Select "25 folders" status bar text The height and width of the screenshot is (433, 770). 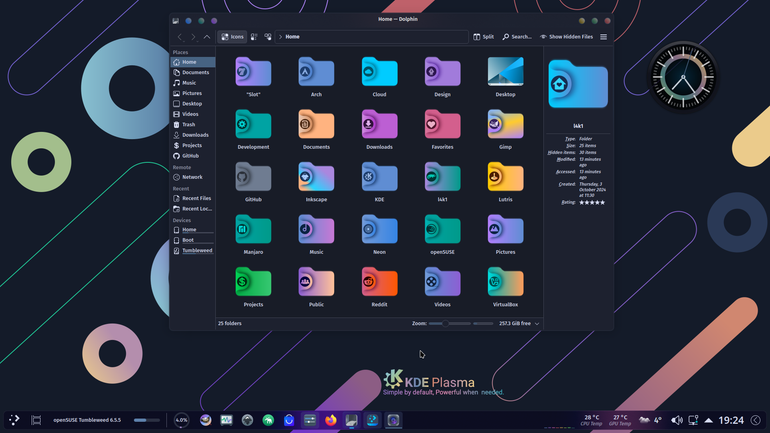coord(230,324)
